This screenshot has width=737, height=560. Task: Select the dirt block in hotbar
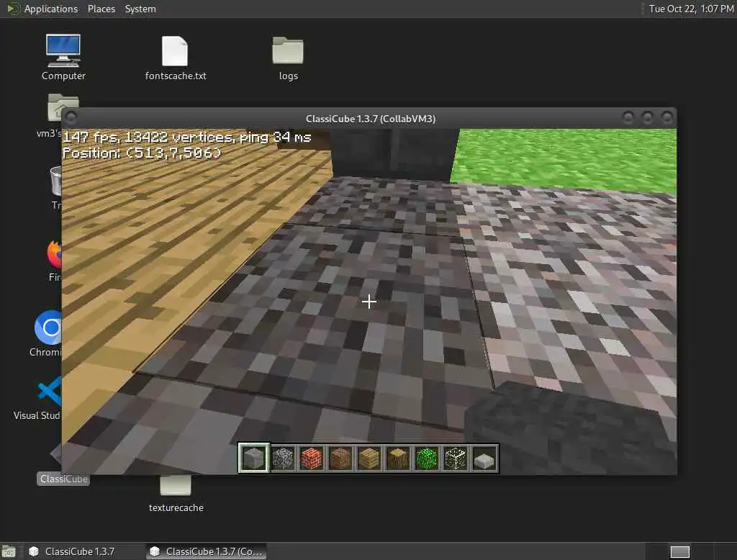click(340, 459)
